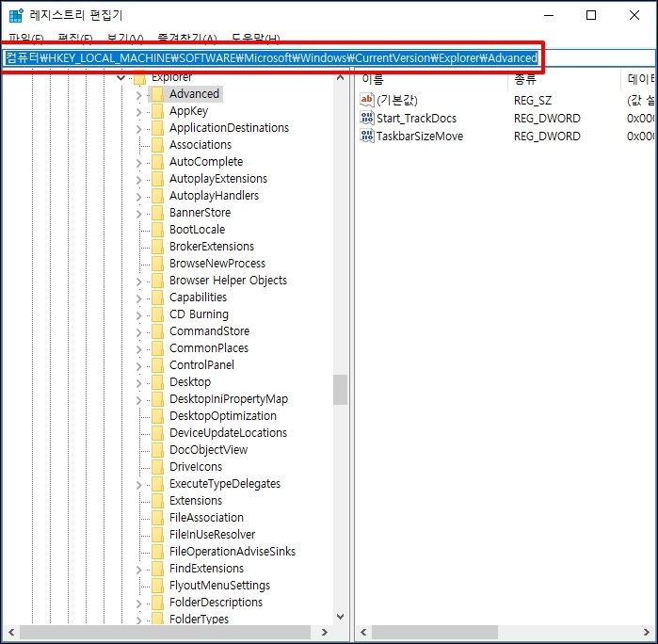
Task: Click the tree pane horizontal scrollbar thumb
Action: pyautogui.click(x=166, y=632)
